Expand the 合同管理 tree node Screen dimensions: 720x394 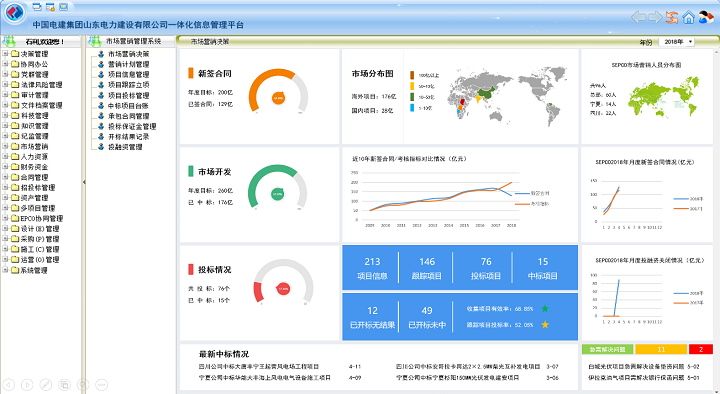[x=5, y=177]
